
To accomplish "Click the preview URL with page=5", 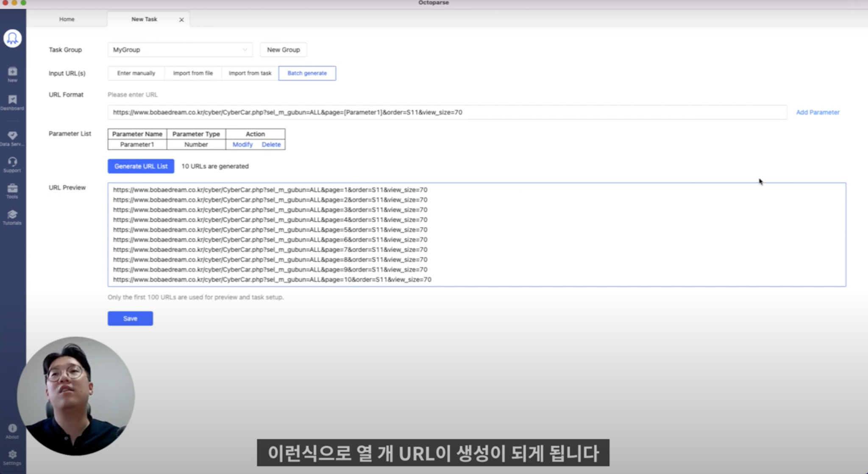I will 270,230.
